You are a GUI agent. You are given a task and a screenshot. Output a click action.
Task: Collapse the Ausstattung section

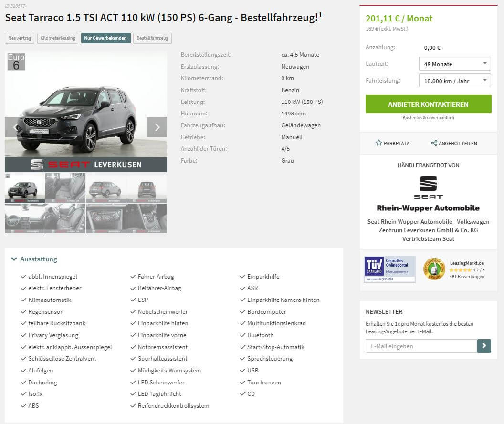tap(34, 259)
